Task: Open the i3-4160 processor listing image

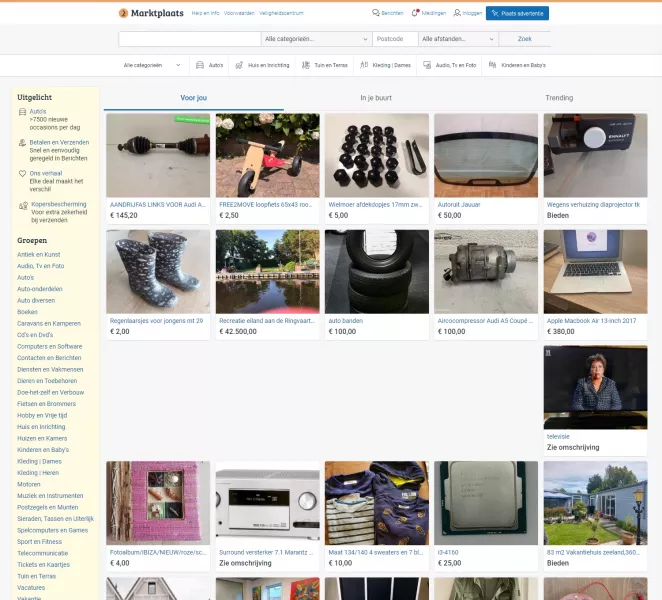Action: [x=486, y=503]
